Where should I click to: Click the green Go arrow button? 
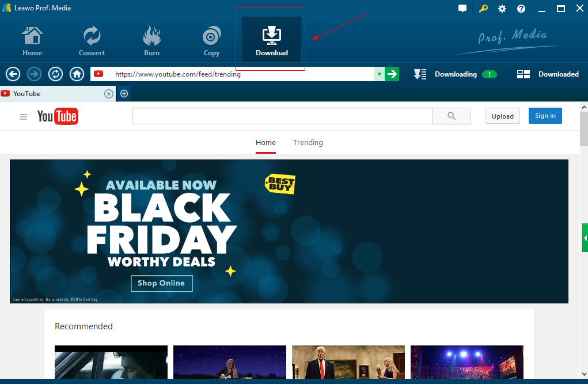(x=392, y=74)
